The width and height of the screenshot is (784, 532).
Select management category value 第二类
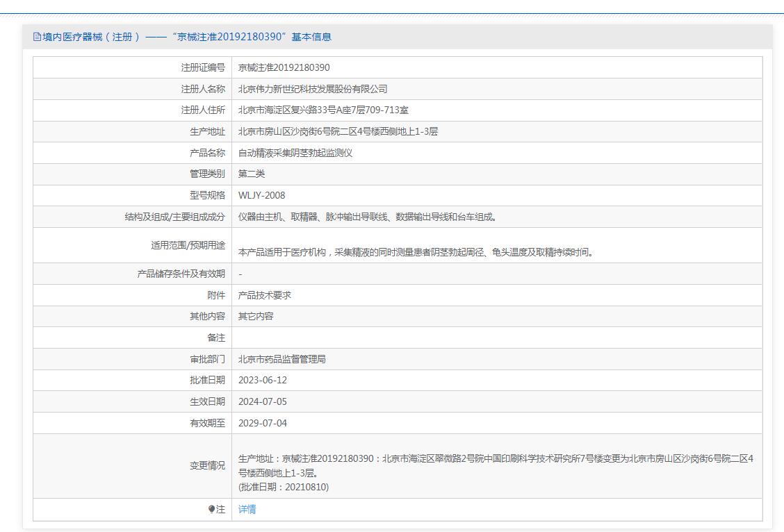[x=252, y=174]
